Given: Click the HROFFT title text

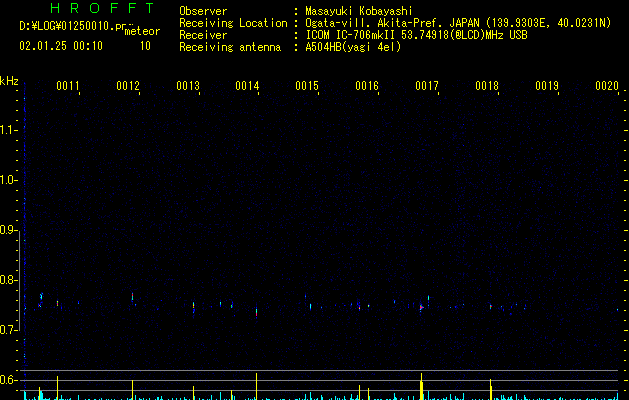Looking at the screenshot, I should [102, 8].
